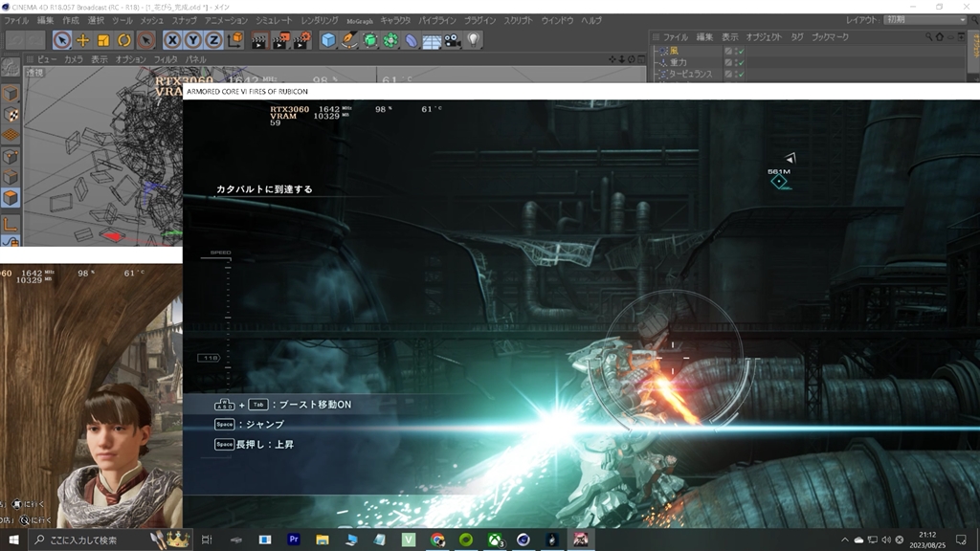This screenshot has width=980, height=551.
Task: Show hidden system tray icons
Action: point(844,540)
